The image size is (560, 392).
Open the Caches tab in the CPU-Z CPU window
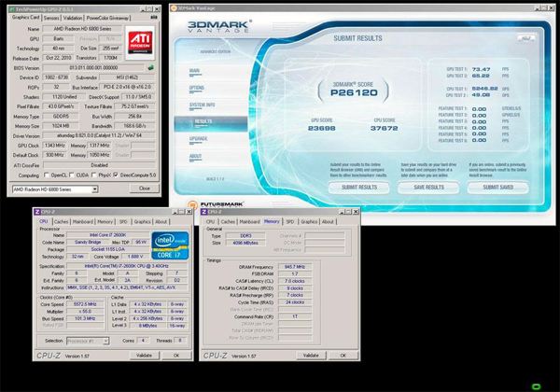point(61,222)
